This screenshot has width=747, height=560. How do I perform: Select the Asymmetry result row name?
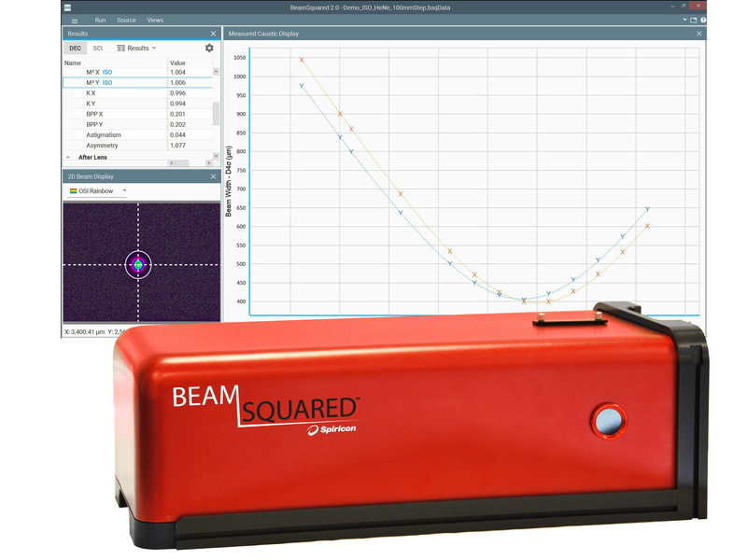(102, 146)
